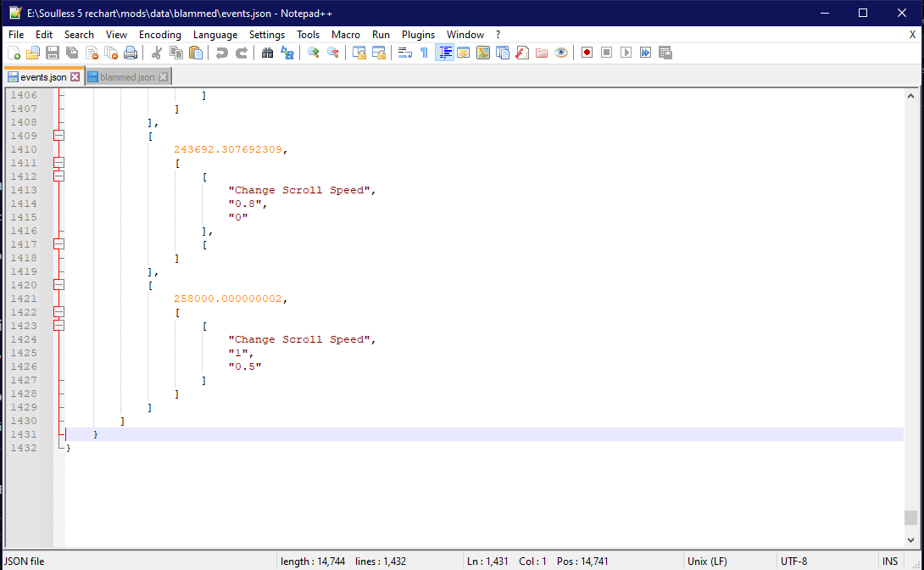Start macro recording with red record icon
The width and height of the screenshot is (924, 570).
coord(587,52)
